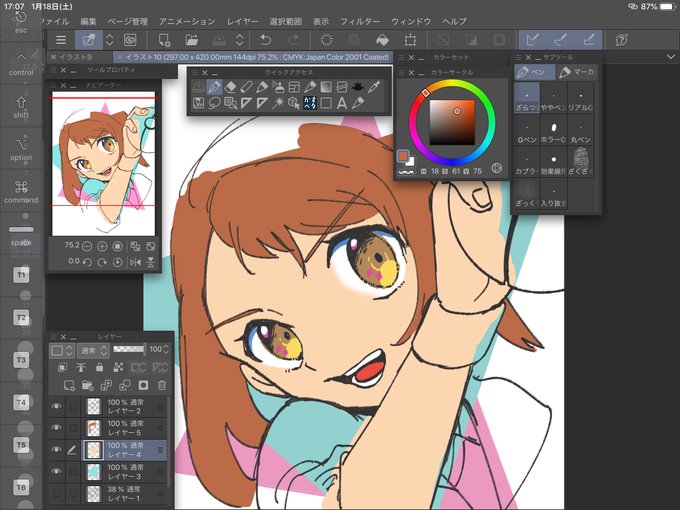Toggle lock transparent pixels icon
680x510 pixels.
118,367
